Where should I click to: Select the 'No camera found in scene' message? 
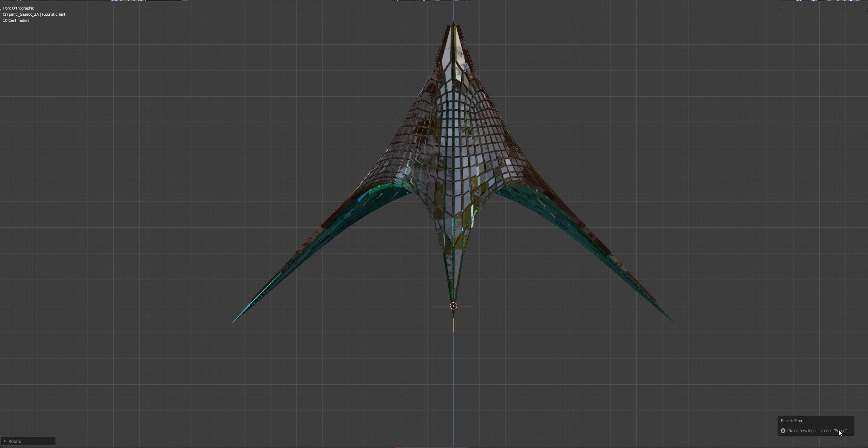[817, 431]
